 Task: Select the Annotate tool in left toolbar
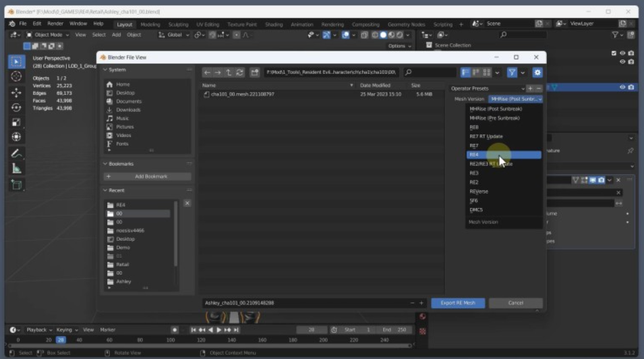[x=16, y=153]
